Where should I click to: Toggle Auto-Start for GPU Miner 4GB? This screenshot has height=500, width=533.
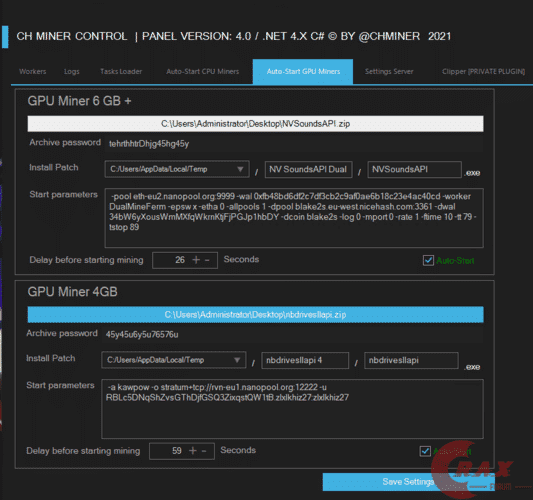point(425,451)
